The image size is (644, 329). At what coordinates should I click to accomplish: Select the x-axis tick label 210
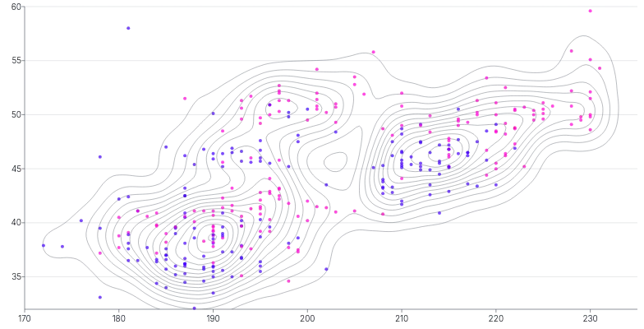point(401,318)
